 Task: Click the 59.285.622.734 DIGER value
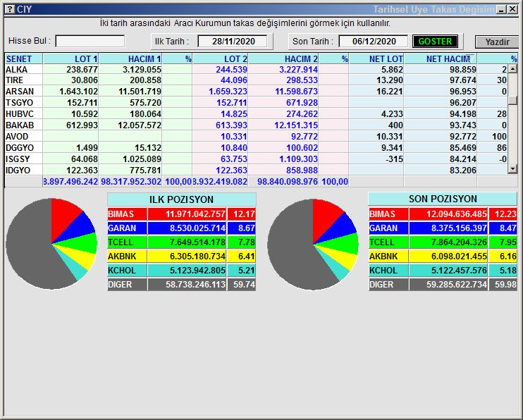coord(448,285)
